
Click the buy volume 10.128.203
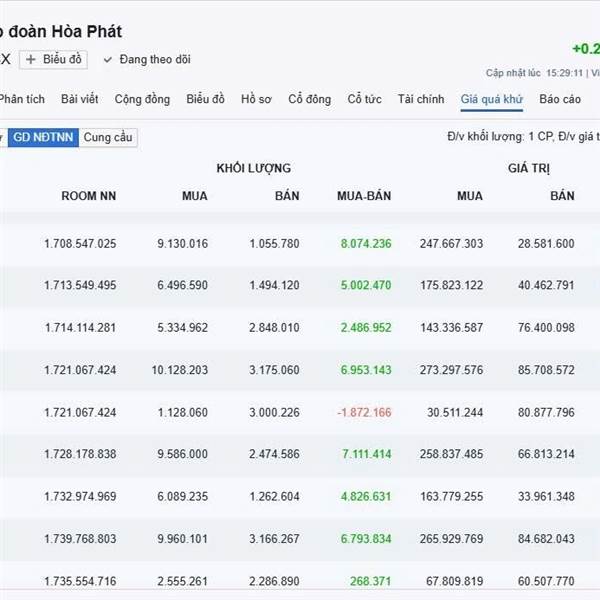tap(180, 370)
